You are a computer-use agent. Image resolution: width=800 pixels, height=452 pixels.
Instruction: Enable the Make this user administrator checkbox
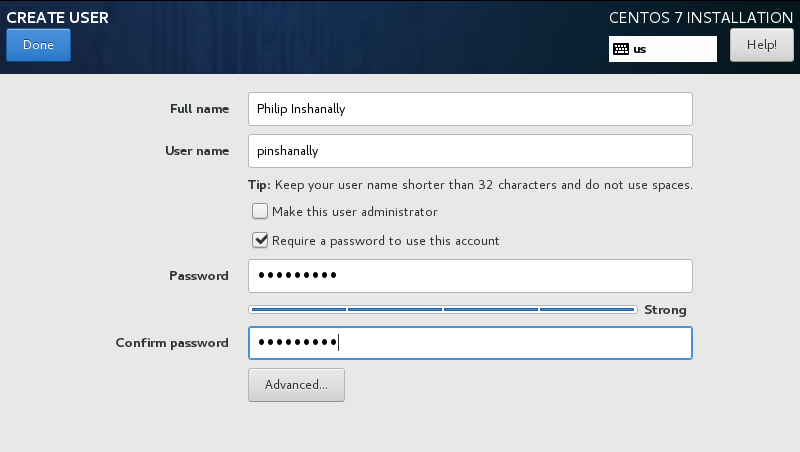tap(260, 211)
